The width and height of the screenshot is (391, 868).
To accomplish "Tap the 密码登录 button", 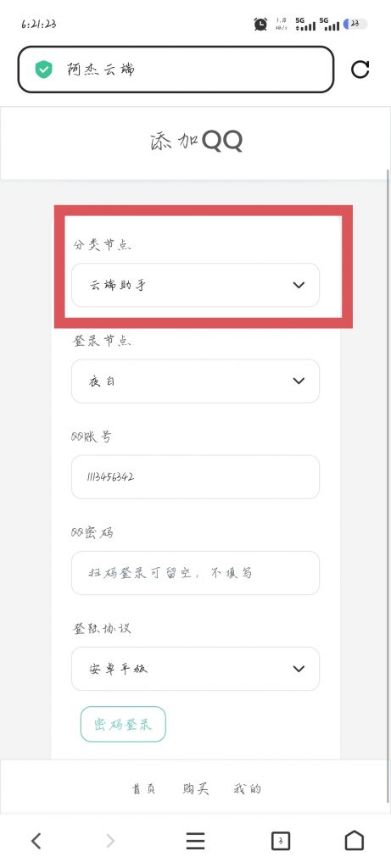I will 123,724.
